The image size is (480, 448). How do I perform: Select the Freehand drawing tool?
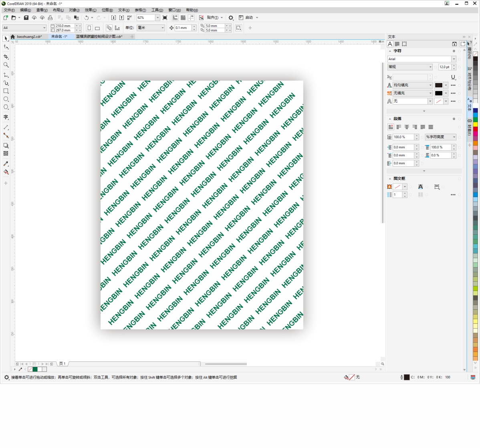click(6, 75)
